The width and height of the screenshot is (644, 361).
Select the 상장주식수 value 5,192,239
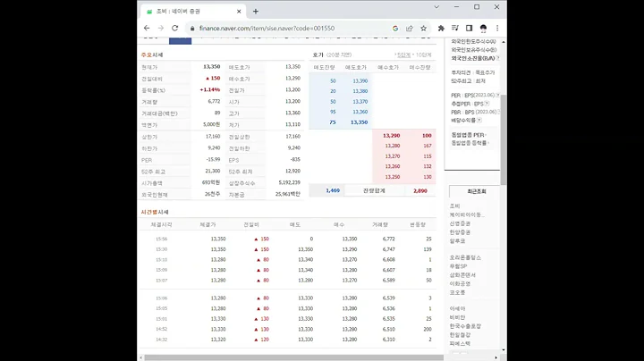(x=289, y=182)
